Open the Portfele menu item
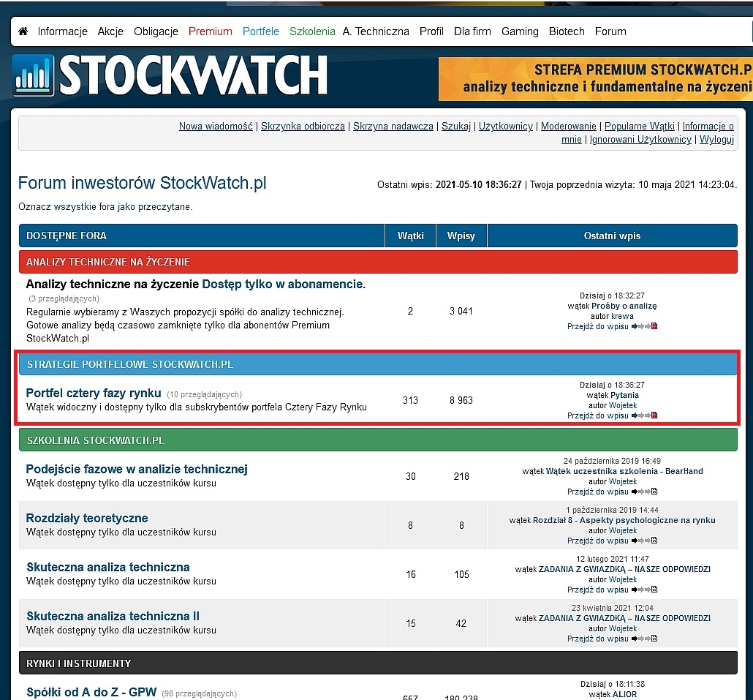Viewport: 753px width, 700px height. point(261,31)
